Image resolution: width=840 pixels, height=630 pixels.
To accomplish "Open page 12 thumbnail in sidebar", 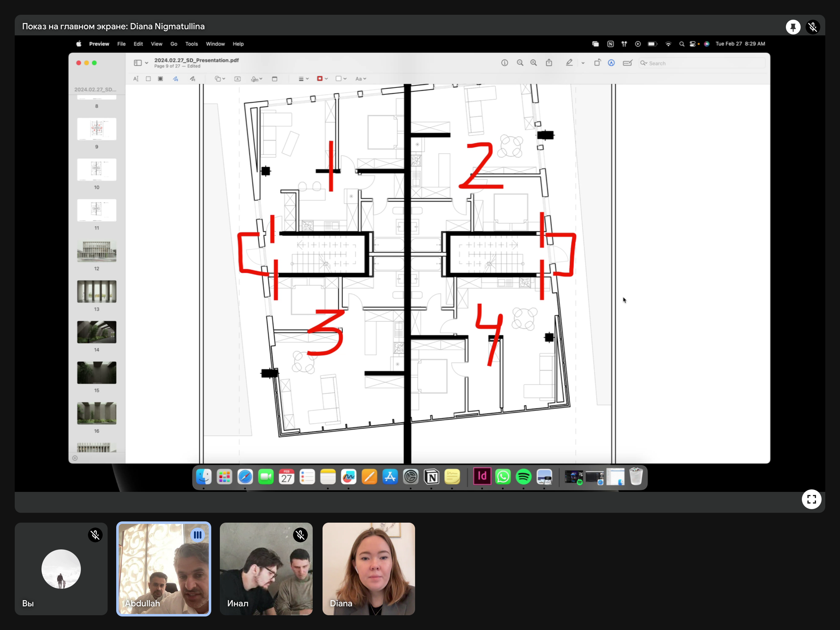I will pyautogui.click(x=97, y=251).
